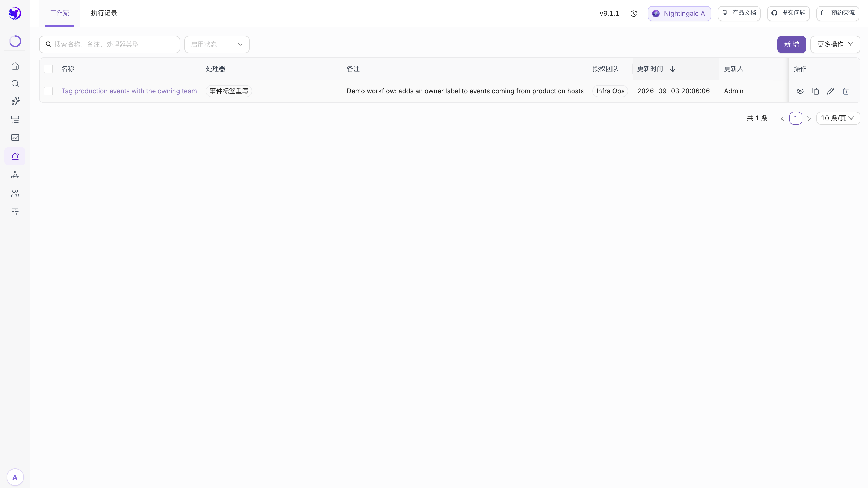Click the user avatar A

point(15,477)
